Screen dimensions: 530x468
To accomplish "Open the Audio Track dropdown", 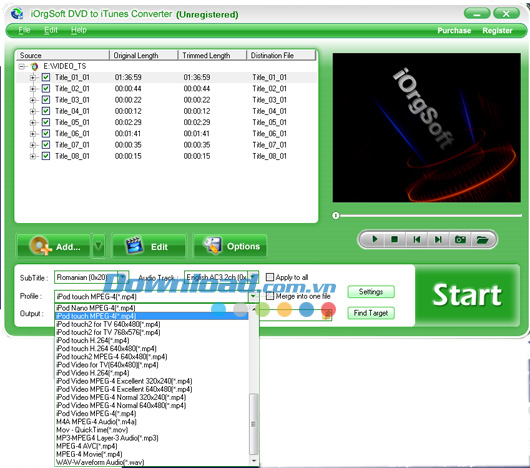I will (253, 277).
